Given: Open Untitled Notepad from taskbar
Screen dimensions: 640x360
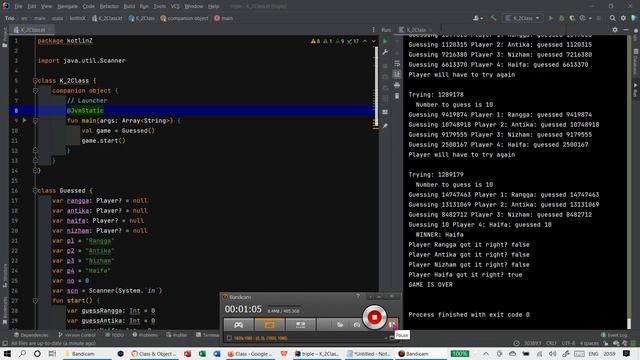Looking at the screenshot, I should 369,353.
